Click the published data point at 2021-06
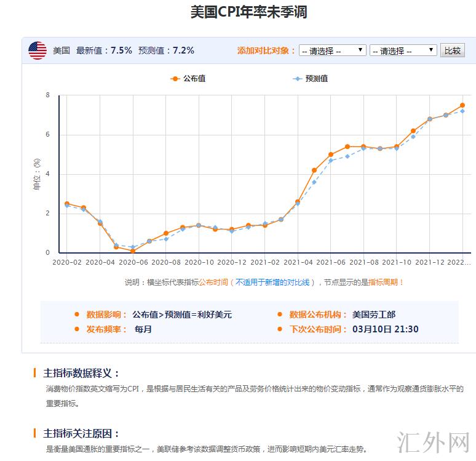 pyautogui.click(x=331, y=154)
